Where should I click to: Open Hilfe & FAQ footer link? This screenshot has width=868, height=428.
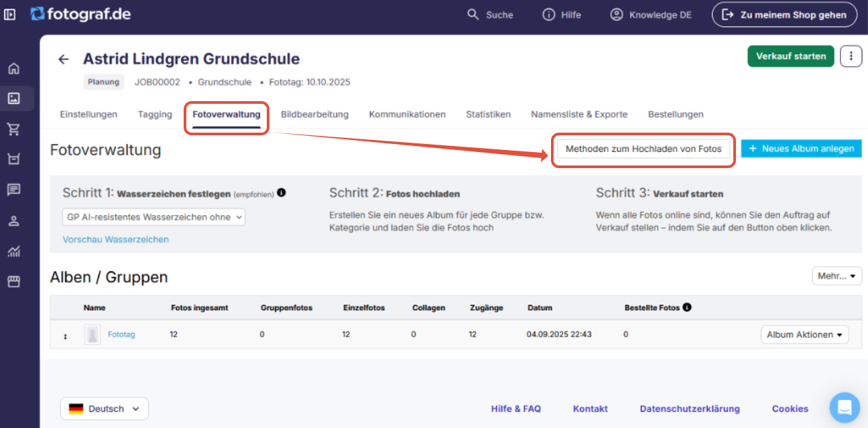tap(516, 409)
